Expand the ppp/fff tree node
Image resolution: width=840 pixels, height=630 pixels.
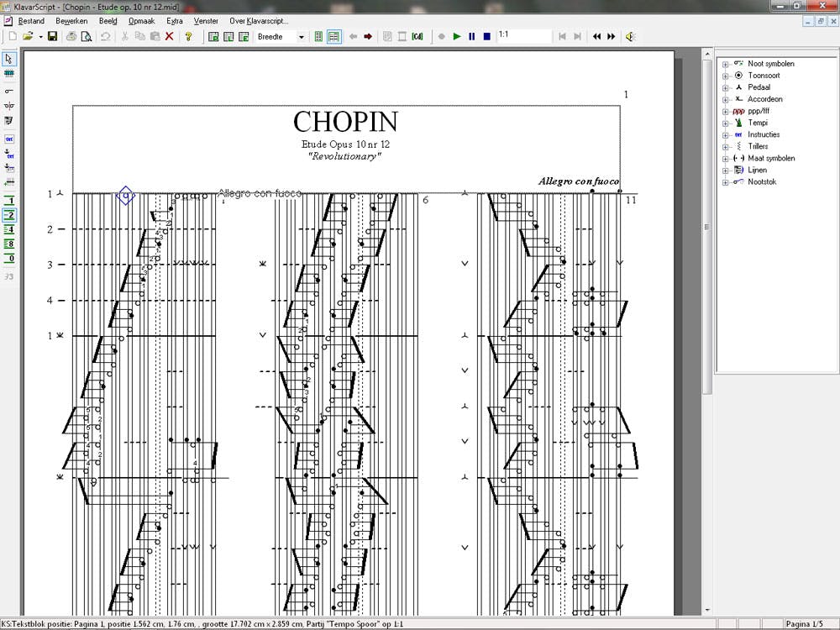click(x=726, y=112)
